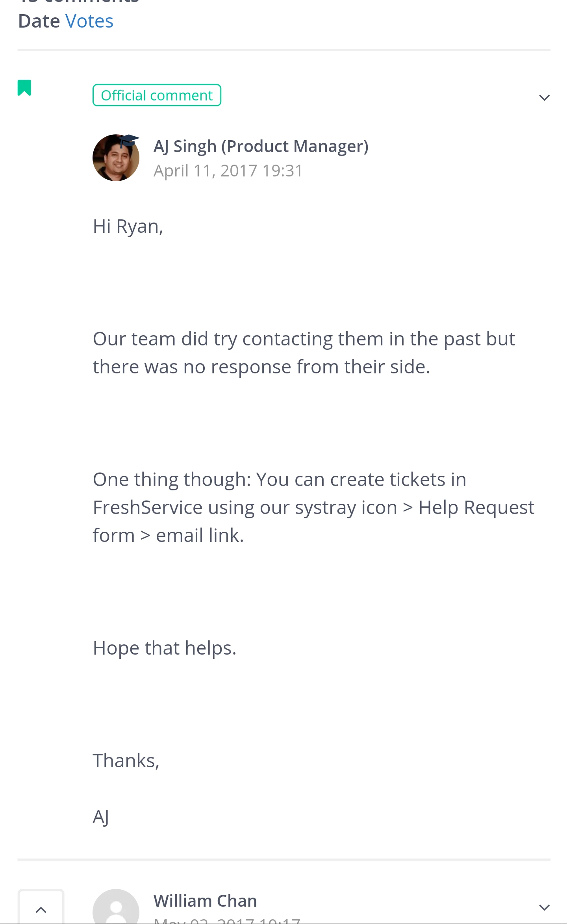
Task: Click the graduation cap badge on avatar
Action: click(129, 141)
